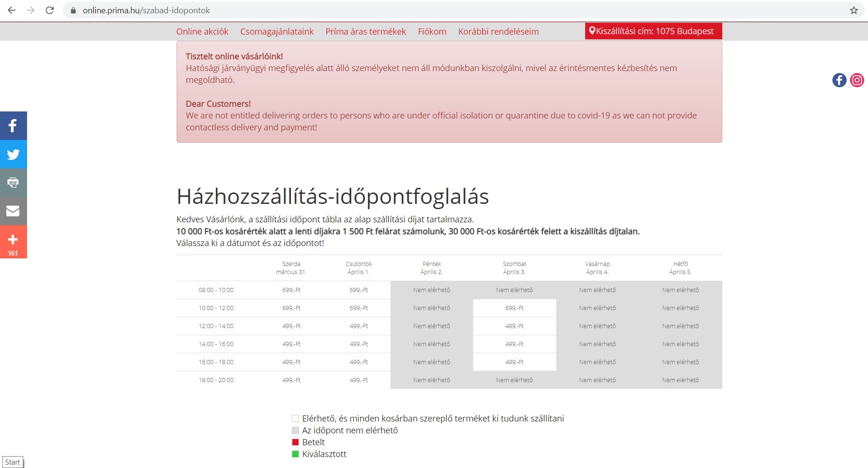Open Csomagajánlataink menu item

277,32
